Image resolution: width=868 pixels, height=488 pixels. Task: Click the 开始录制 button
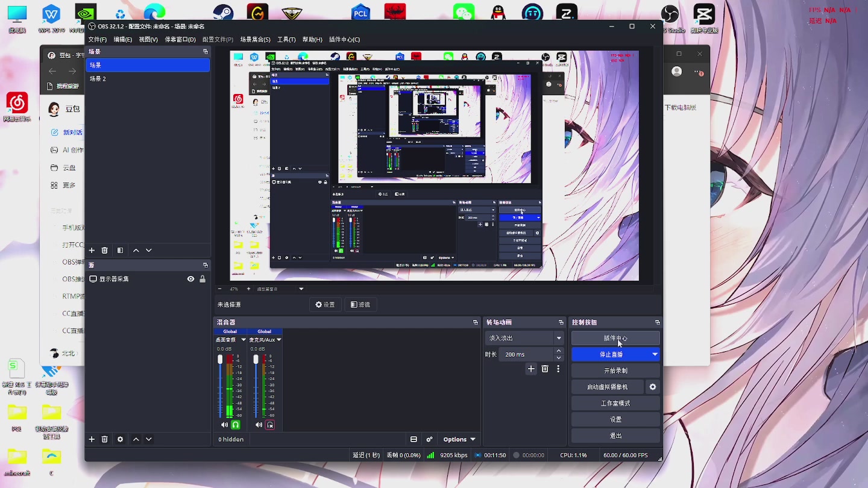click(x=615, y=371)
